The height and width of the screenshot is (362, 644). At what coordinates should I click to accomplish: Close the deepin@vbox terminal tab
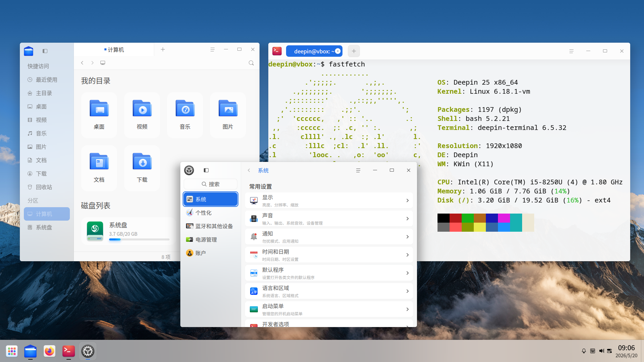point(338,51)
